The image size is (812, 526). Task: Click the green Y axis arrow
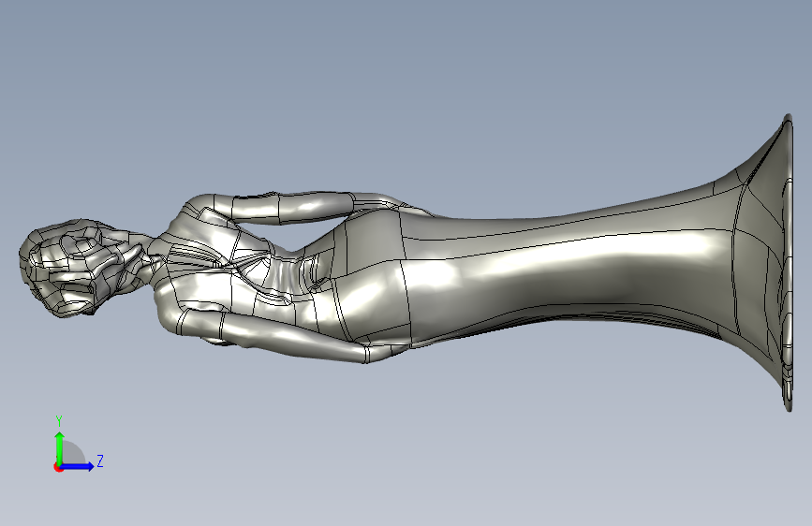click(60, 447)
